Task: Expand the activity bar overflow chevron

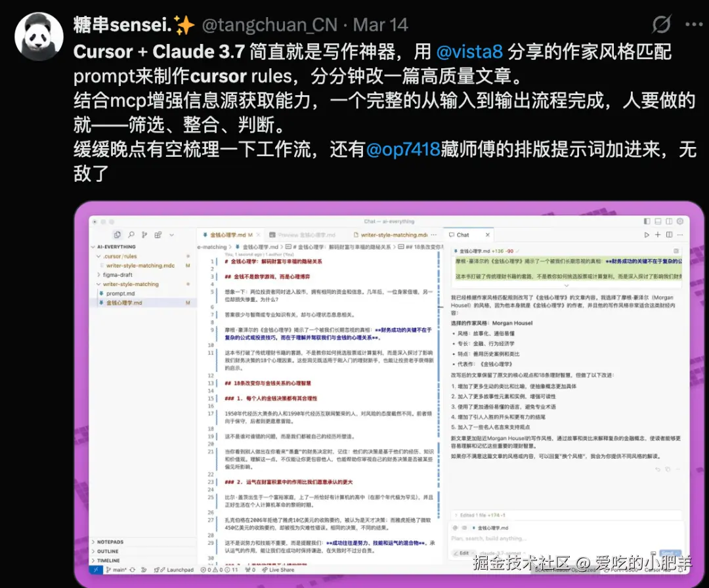Action: click(172, 235)
